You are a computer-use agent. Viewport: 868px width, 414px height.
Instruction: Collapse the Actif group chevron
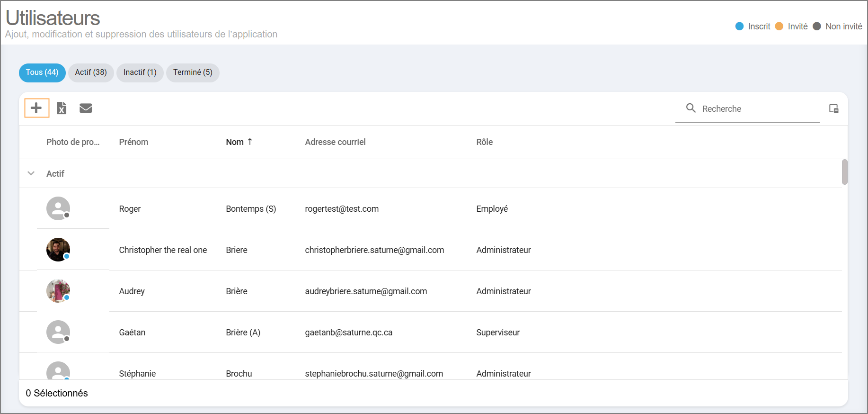click(x=31, y=173)
